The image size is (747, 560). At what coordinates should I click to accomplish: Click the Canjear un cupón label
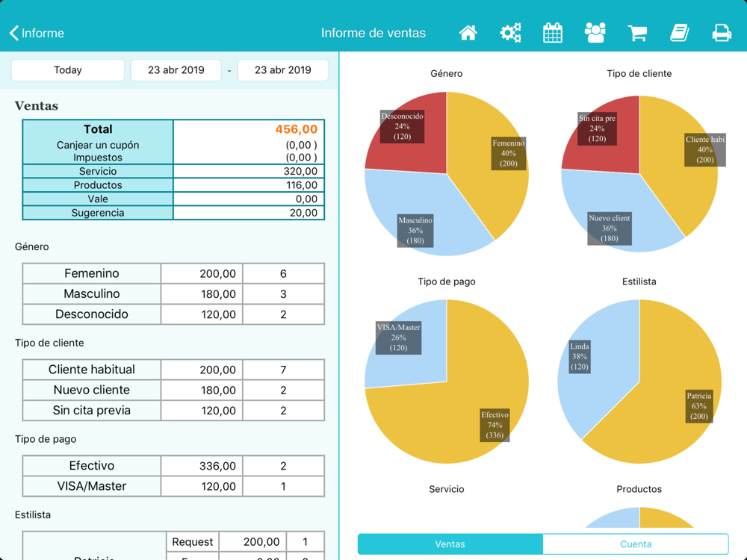(x=98, y=146)
